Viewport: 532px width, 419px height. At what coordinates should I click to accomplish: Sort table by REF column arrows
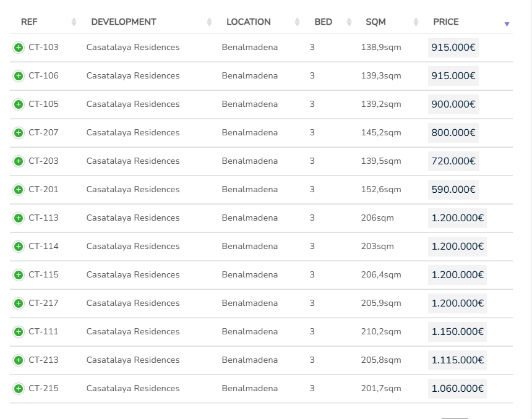coord(74,22)
